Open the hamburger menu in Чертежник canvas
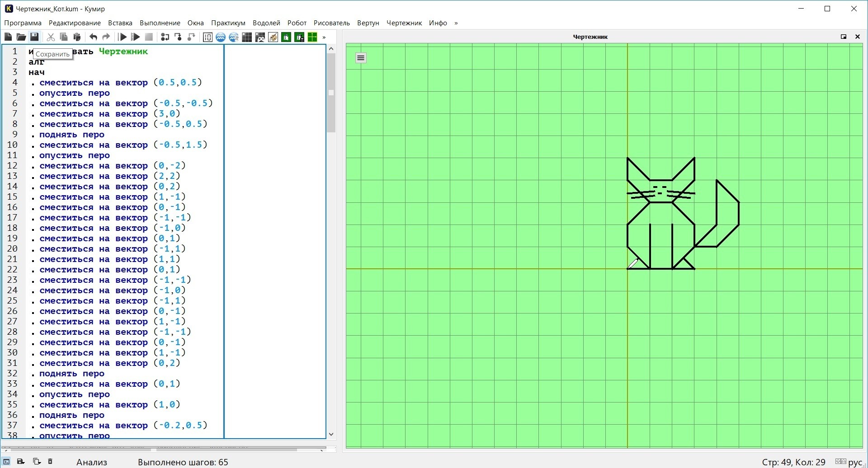This screenshot has width=868, height=468. click(x=361, y=58)
